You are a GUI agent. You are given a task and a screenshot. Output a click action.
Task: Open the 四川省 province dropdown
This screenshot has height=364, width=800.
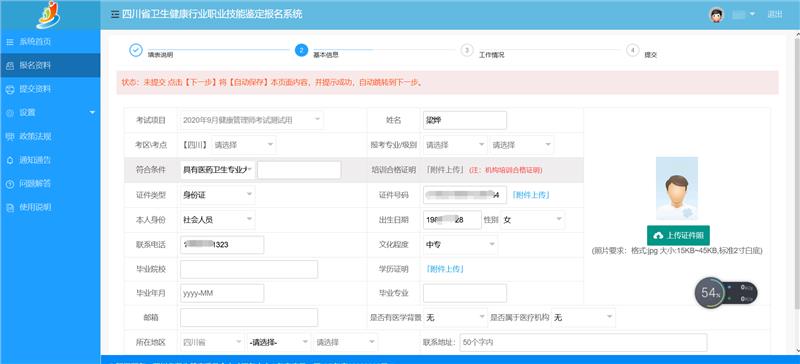point(212,343)
